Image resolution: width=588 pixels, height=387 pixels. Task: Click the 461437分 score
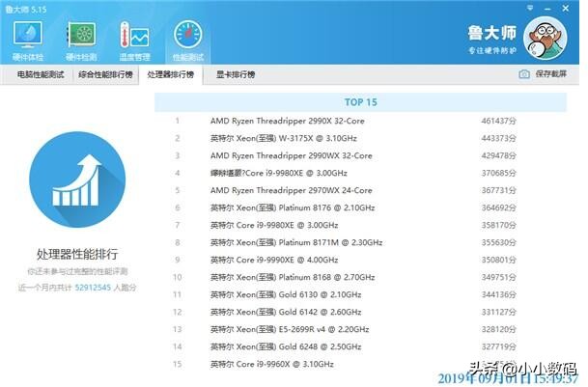[x=499, y=121]
